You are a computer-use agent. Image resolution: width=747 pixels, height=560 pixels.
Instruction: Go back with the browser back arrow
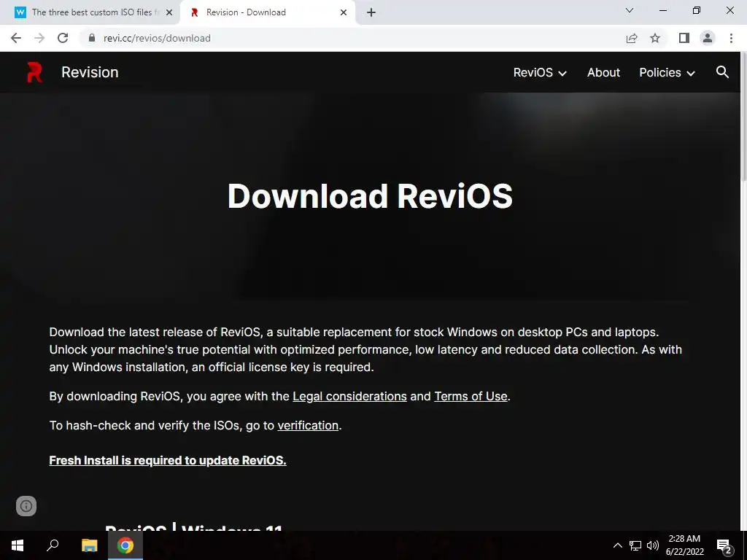[16, 38]
